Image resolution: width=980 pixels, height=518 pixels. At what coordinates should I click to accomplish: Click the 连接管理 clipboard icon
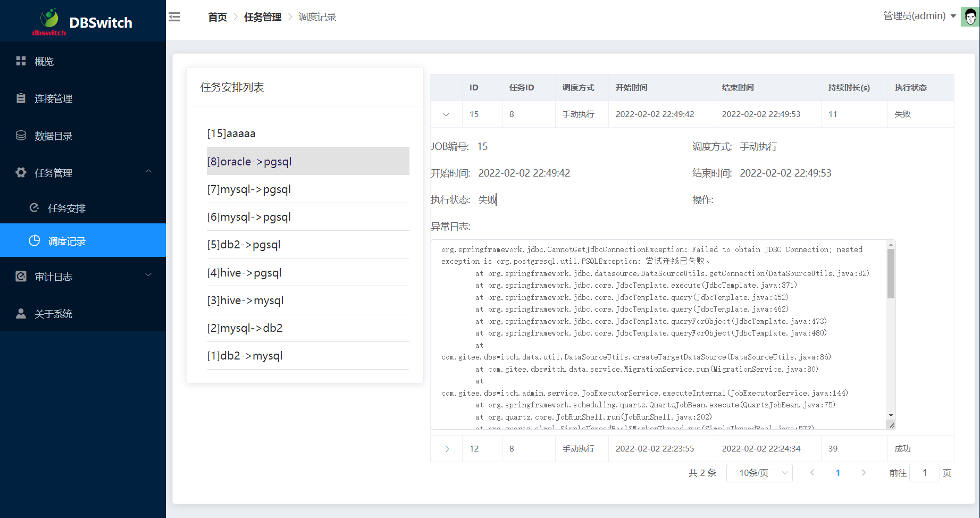(21, 98)
